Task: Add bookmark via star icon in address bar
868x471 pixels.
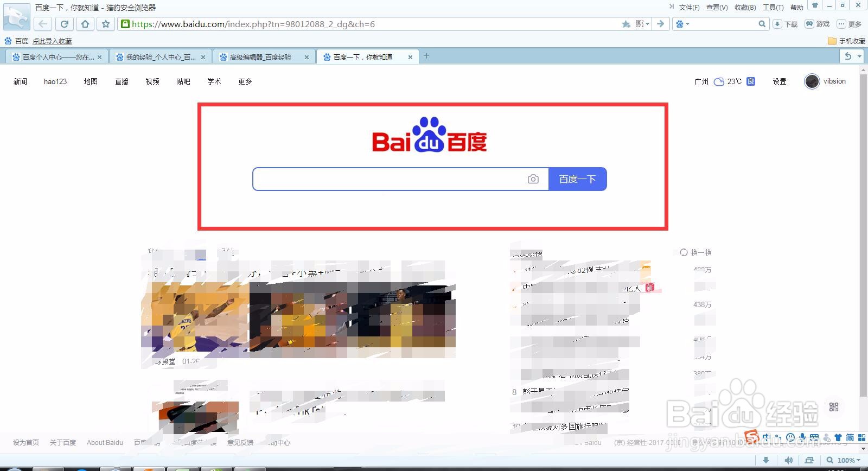Action: [x=626, y=24]
